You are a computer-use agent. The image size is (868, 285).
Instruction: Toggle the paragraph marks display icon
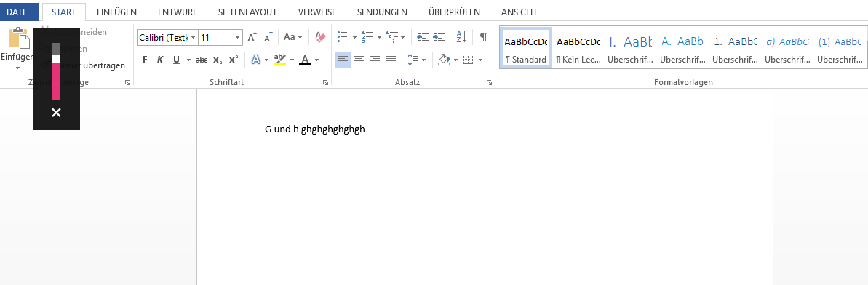pyautogui.click(x=483, y=37)
